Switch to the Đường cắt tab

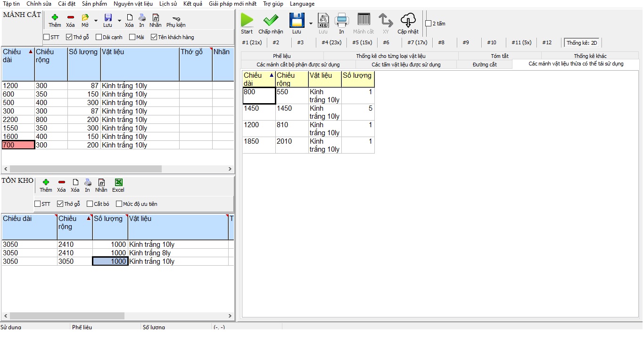484,65
